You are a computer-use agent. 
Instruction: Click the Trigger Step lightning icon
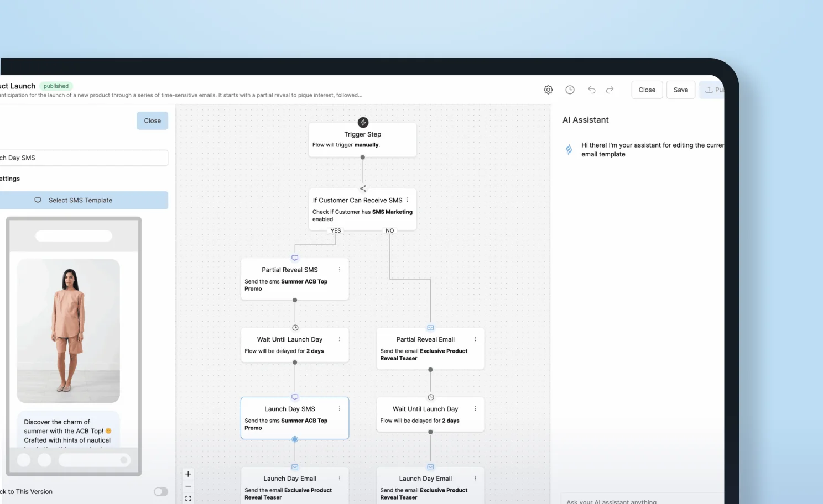(363, 122)
